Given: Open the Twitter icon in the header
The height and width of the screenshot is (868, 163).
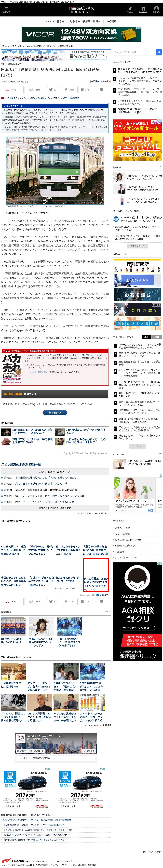Looking at the screenshot, I should [x=130, y=10].
